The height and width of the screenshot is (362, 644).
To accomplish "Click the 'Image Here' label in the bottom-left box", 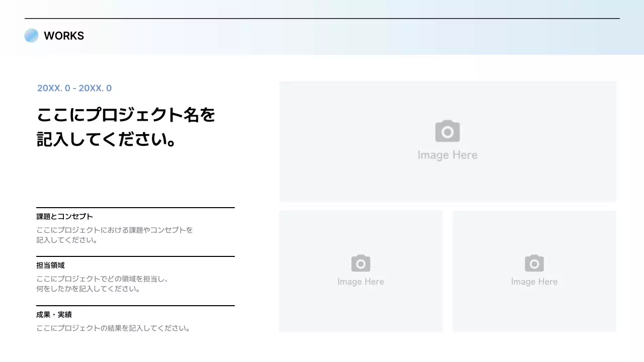I will point(360,282).
